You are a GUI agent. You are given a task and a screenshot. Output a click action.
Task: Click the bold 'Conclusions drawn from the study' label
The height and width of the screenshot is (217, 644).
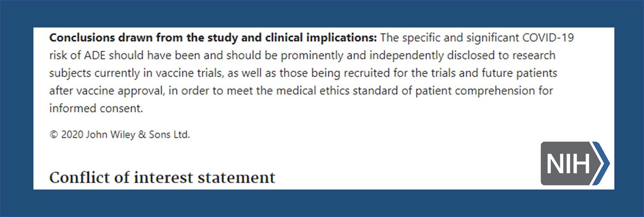click(143, 38)
